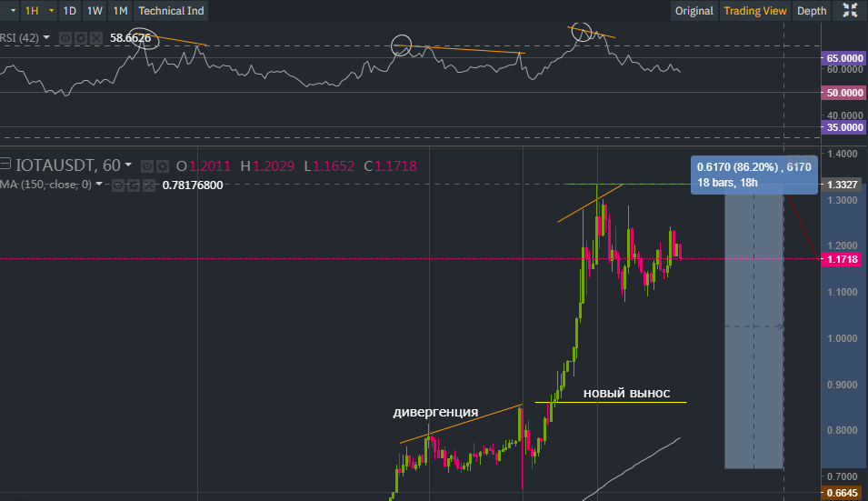Toggle MA (150) indicator visibility eye
This screenshot has width=868, height=501.
[118, 185]
